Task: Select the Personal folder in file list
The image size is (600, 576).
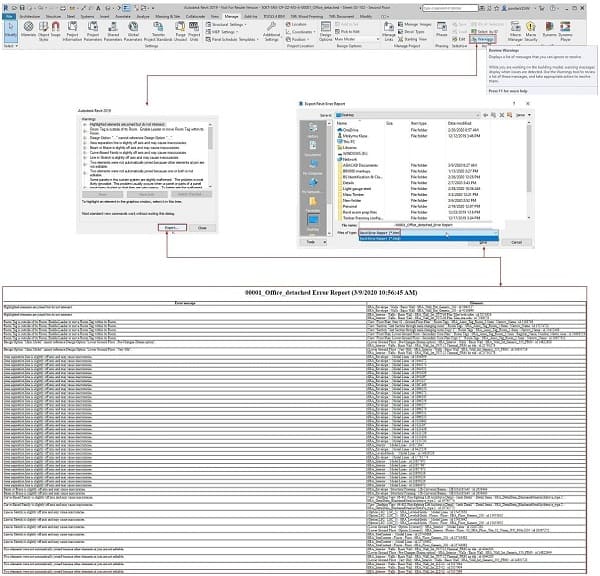Action: point(347,206)
